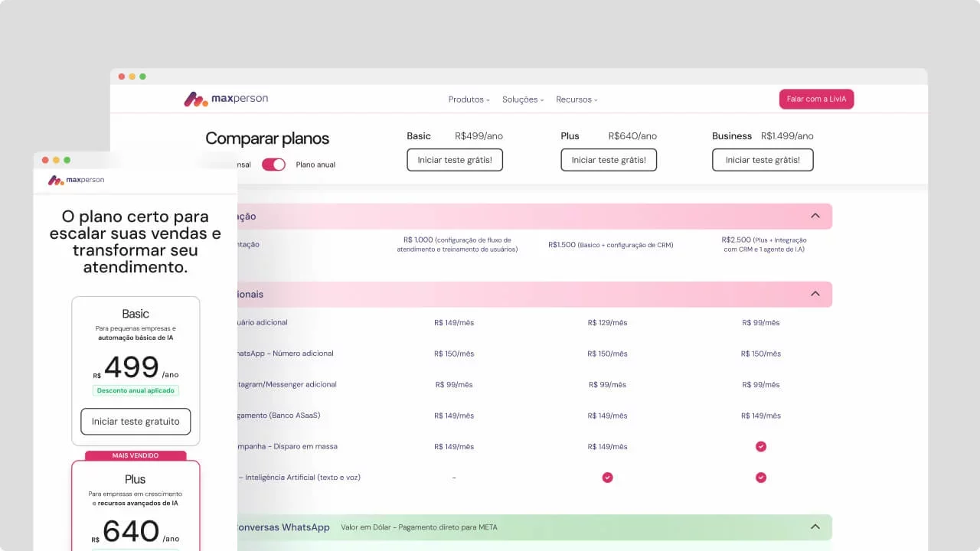Click Plus checkmark for Inteligência Artificial row
Screen dimensions: 980x551
coord(607,478)
